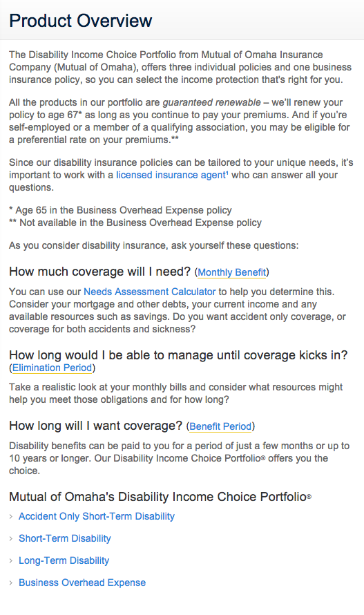The height and width of the screenshot is (615, 364).
Task: Click the 'How much coverage will I need?' heading
Action: (x=99, y=272)
